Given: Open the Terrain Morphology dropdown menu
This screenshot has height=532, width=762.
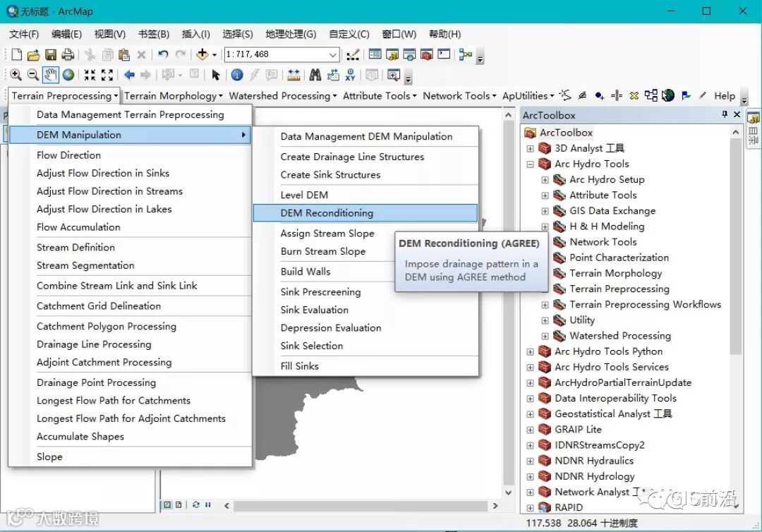Looking at the screenshot, I should (174, 96).
